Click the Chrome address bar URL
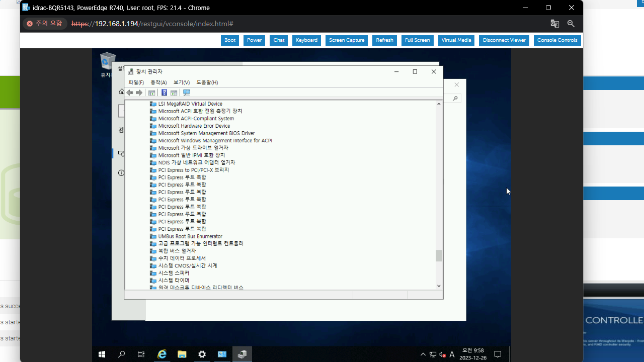 [x=152, y=24]
